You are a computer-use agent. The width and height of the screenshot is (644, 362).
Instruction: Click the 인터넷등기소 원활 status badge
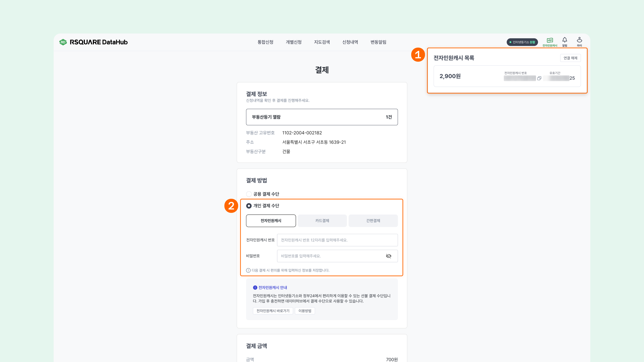coord(522,42)
